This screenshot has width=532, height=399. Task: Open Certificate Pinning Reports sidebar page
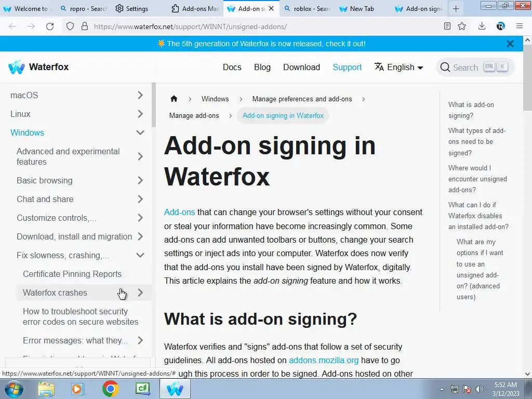pyautogui.click(x=72, y=274)
